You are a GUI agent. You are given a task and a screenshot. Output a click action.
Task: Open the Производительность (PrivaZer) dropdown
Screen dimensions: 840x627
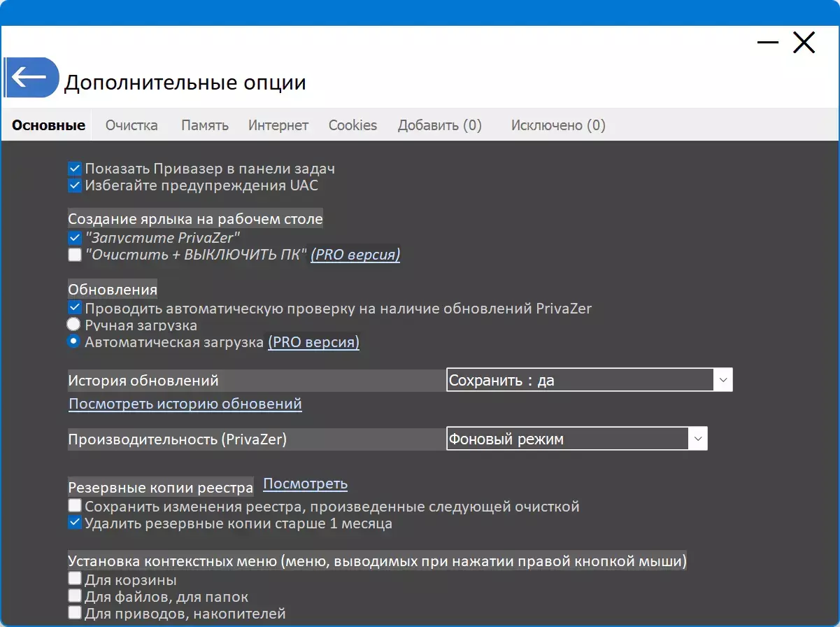[x=697, y=438]
